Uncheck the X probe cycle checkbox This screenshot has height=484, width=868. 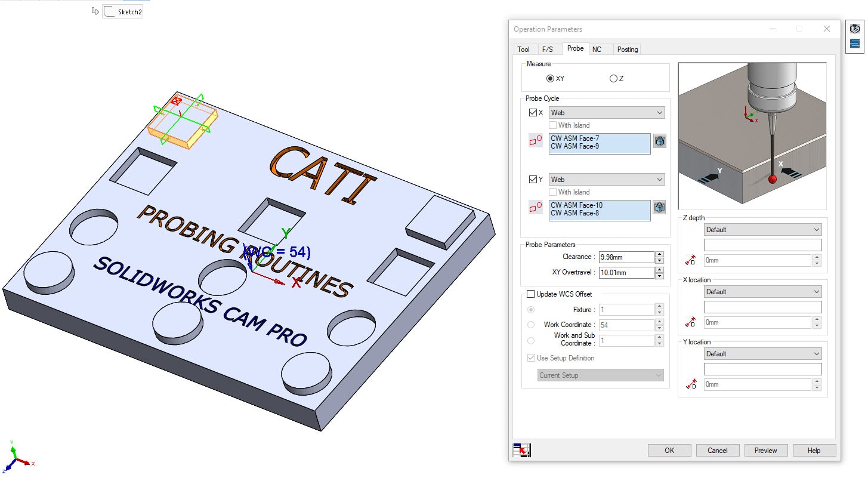pyautogui.click(x=533, y=113)
